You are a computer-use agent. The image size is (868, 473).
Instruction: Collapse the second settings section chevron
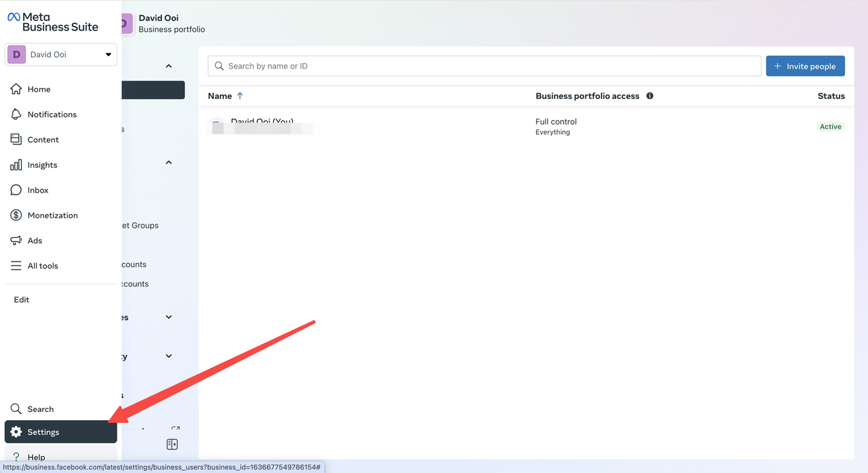[169, 163]
